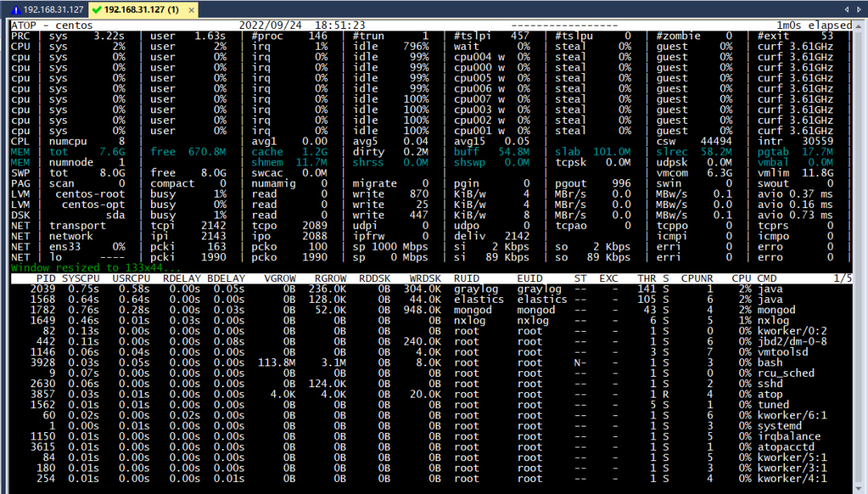
Task: Click the avg15 load average label
Action: 470,141
